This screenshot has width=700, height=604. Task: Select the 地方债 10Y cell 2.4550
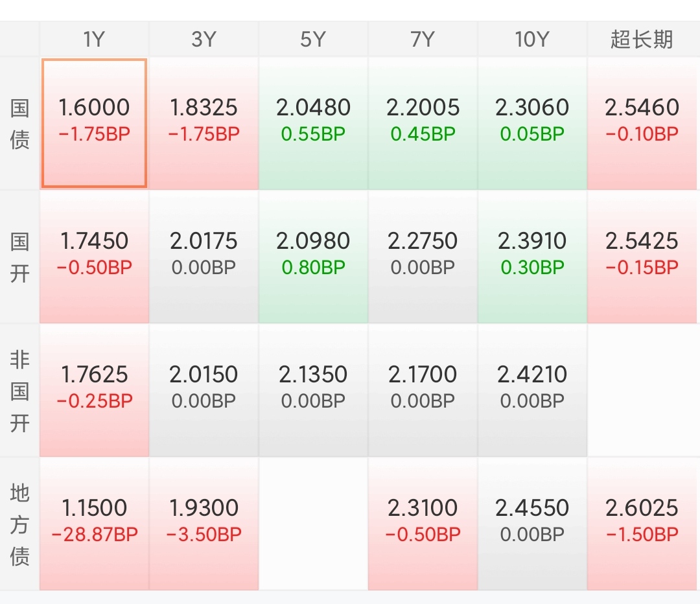[532, 524]
